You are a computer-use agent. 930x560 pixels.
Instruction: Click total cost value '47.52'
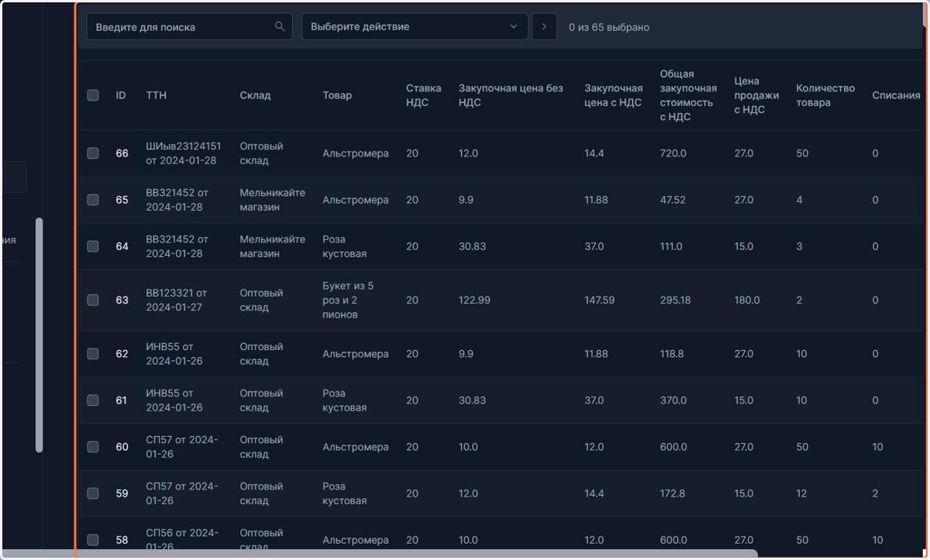pyautogui.click(x=673, y=200)
